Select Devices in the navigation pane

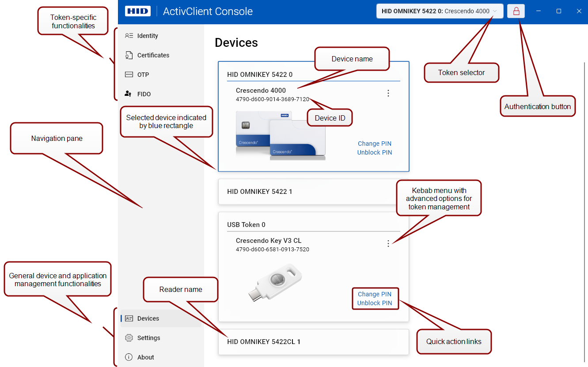[x=161, y=318]
